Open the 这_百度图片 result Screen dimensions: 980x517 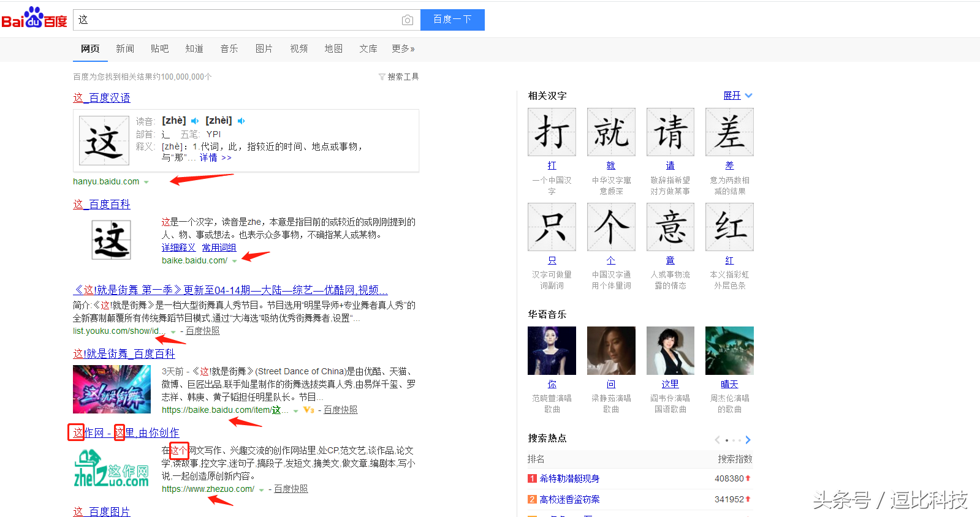click(102, 512)
